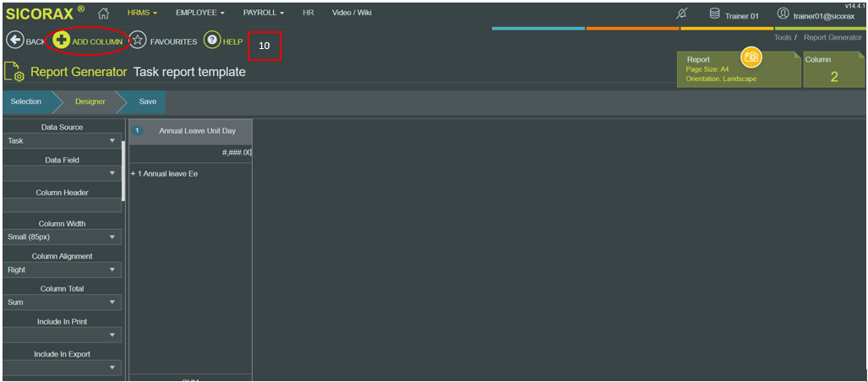
Task: Click the Tools breadcrumb link
Action: coord(782,38)
